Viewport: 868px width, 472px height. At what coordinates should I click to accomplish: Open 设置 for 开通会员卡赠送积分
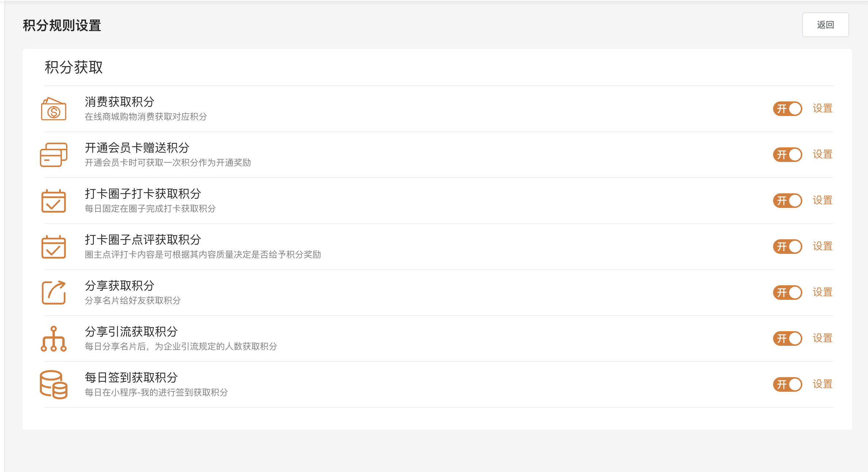822,154
